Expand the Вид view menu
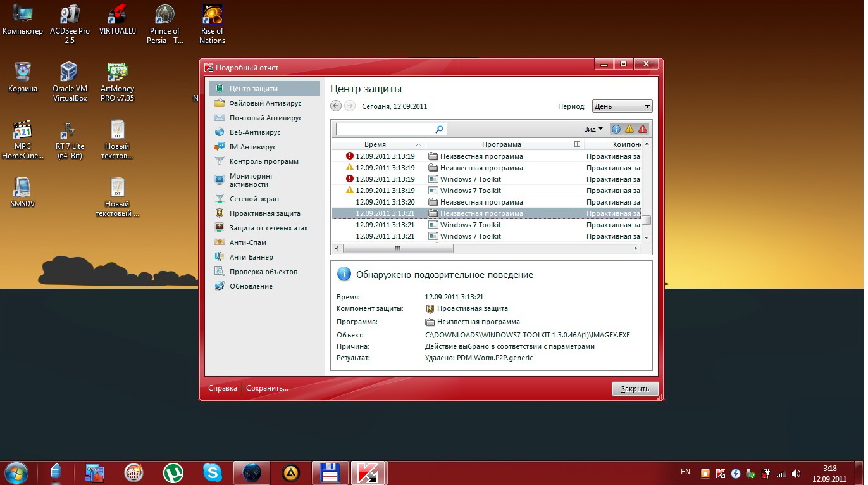 coord(593,129)
